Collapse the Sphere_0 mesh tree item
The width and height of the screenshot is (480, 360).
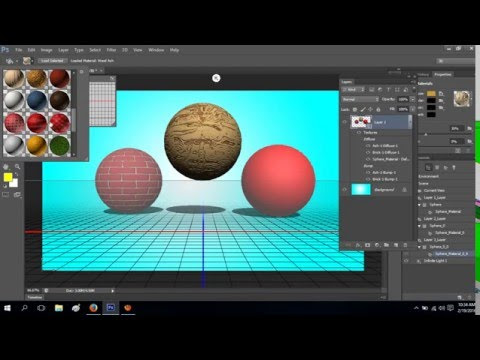pyautogui.click(x=419, y=226)
